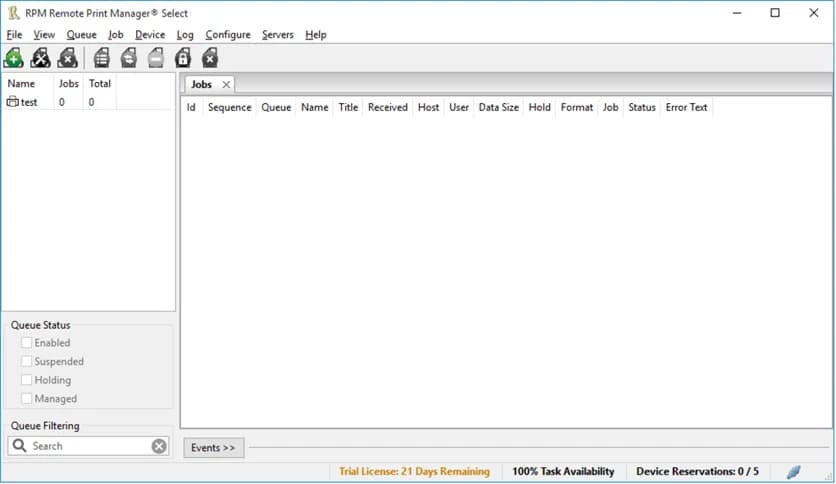Sort by Job column header in jobs list
Image resolution: width=836 pixels, height=484 pixels.
point(610,107)
